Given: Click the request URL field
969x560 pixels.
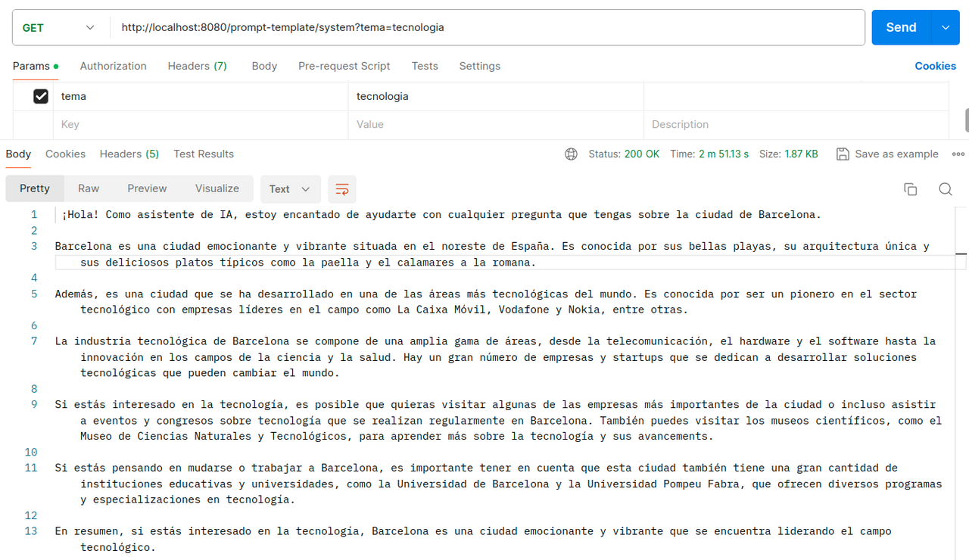Looking at the screenshot, I should click(x=488, y=28).
